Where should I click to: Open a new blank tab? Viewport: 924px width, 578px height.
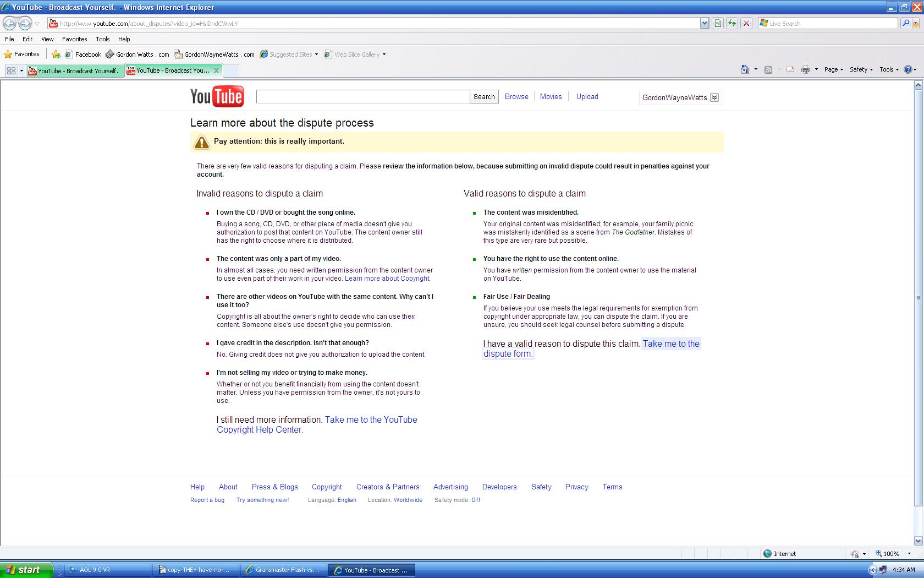point(231,70)
